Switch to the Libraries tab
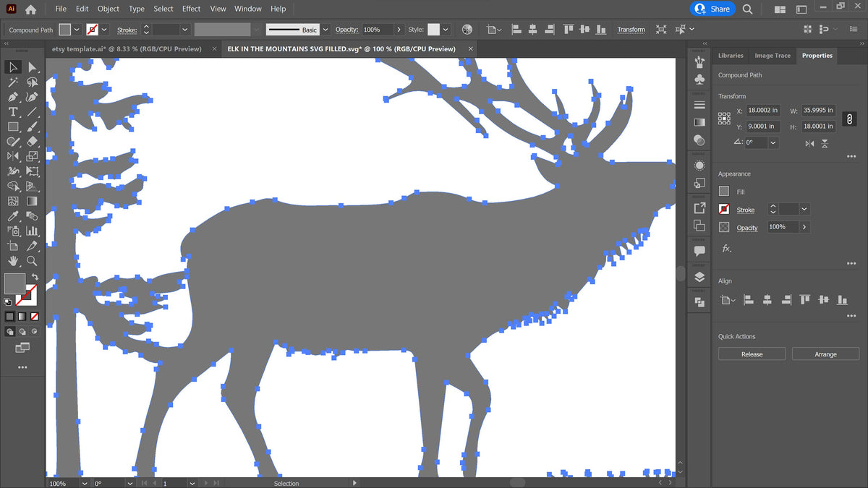 point(731,56)
